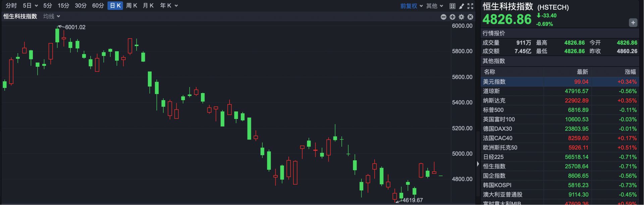
Task: Activate the 60分 timeframe
Action: (x=98, y=6)
